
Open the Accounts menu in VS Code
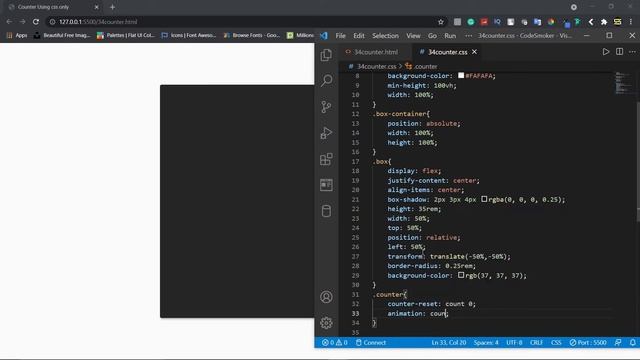pyautogui.click(x=326, y=297)
